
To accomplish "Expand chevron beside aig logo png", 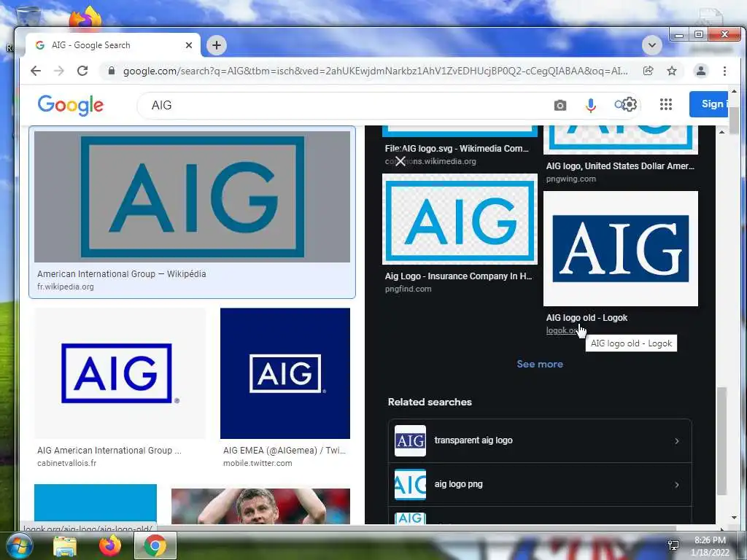I will 676,485.
